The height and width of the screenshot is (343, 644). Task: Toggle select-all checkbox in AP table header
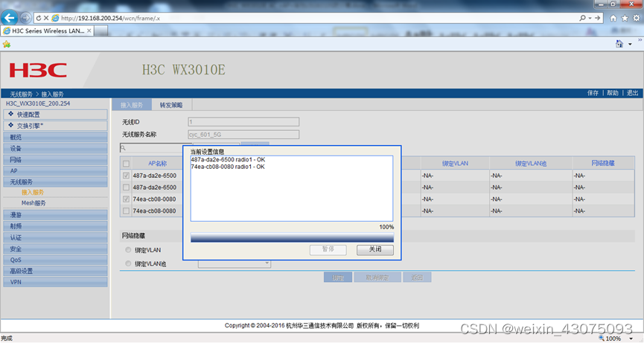point(126,164)
